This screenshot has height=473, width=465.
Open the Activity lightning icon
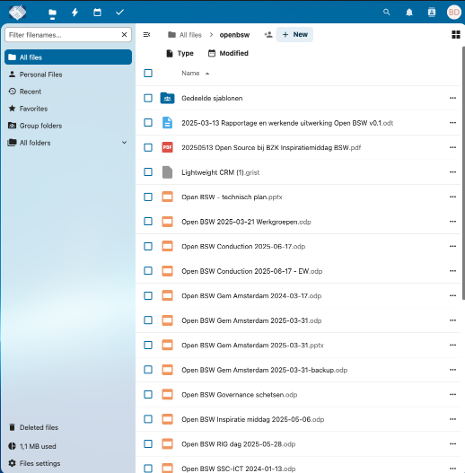pyautogui.click(x=75, y=12)
